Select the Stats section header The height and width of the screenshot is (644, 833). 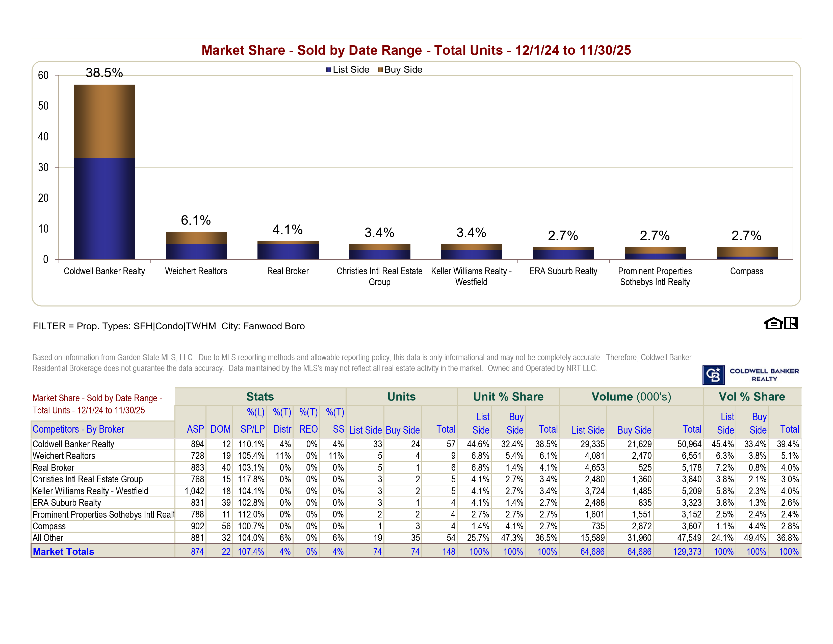[260, 397]
